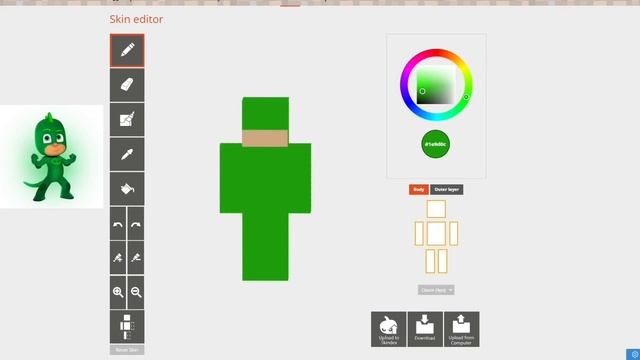Upload skin from Computer
Viewport: 640px width, 360px height.
(x=462, y=329)
